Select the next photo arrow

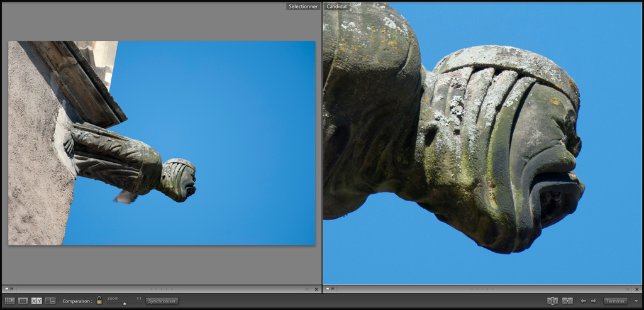click(593, 301)
